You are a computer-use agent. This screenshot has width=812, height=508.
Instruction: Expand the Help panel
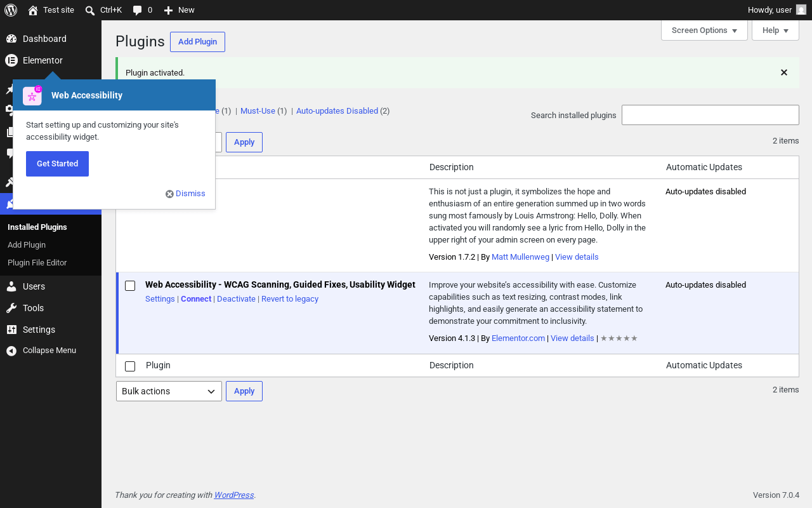tap(775, 30)
